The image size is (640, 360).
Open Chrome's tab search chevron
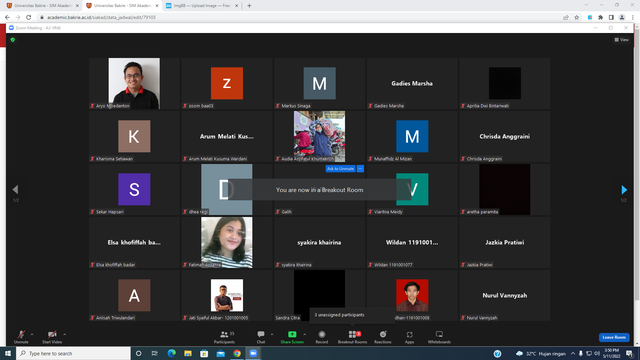pyautogui.click(x=586, y=5)
